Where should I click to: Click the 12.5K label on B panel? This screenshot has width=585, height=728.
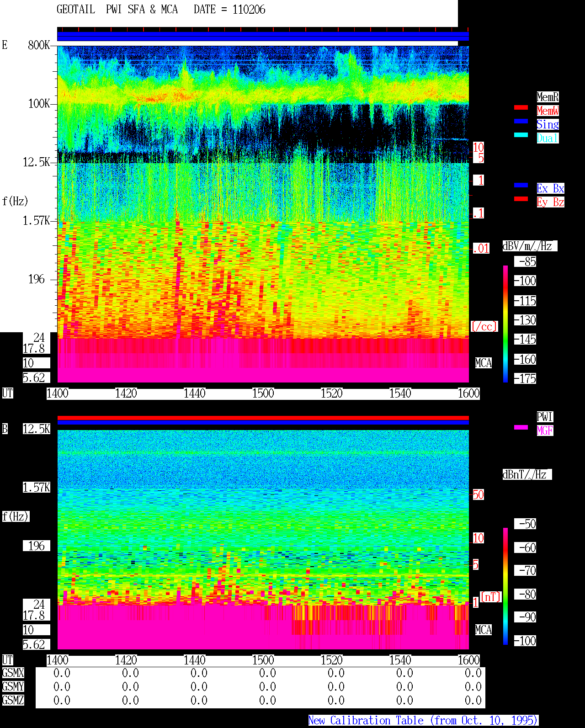point(37,429)
